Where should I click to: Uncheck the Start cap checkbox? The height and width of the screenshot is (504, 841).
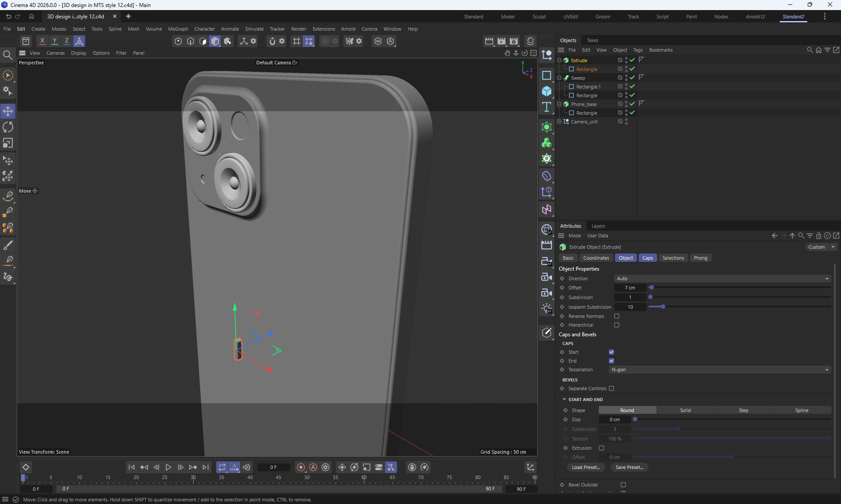[x=611, y=352]
